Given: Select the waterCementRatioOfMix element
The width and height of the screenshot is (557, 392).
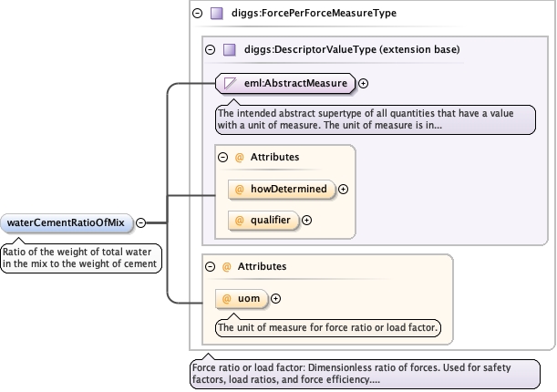Looking at the screenshot, I should (67, 222).
